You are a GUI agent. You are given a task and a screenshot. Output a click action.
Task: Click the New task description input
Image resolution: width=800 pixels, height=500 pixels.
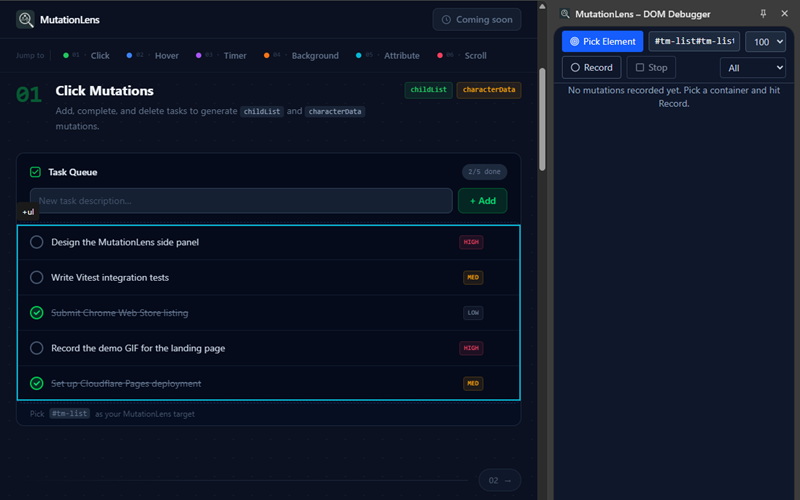(241, 201)
